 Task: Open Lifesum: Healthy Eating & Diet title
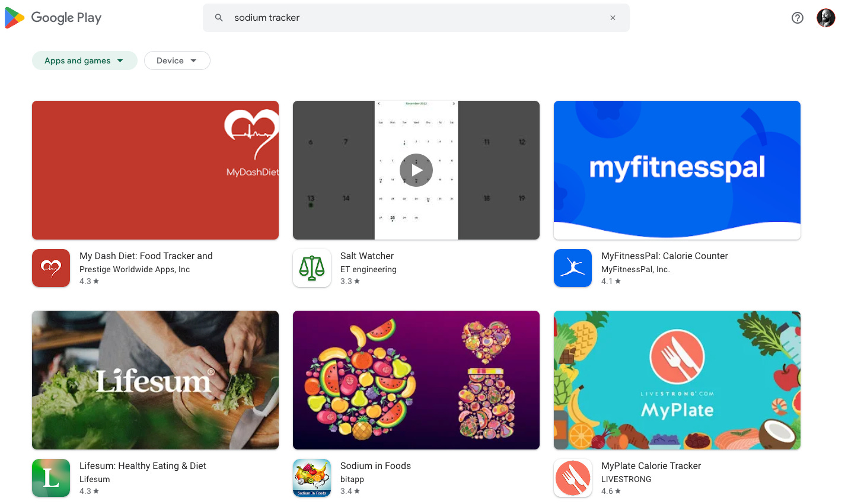143,466
